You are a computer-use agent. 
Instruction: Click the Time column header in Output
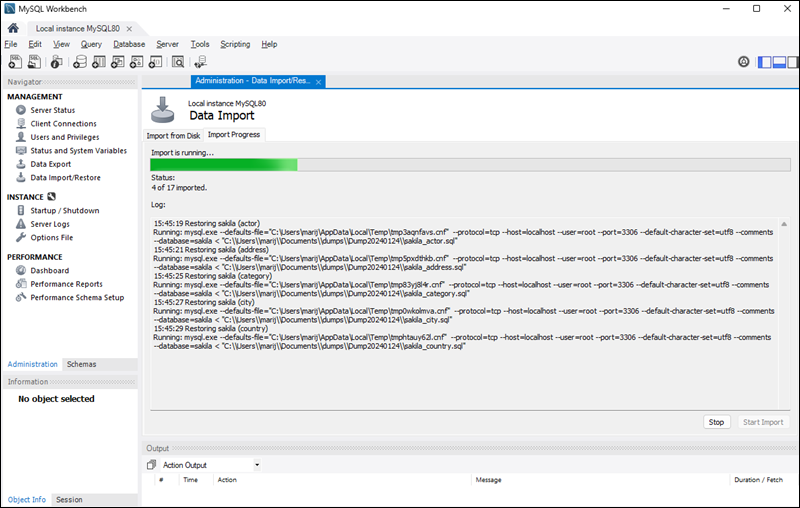pyautogui.click(x=190, y=480)
